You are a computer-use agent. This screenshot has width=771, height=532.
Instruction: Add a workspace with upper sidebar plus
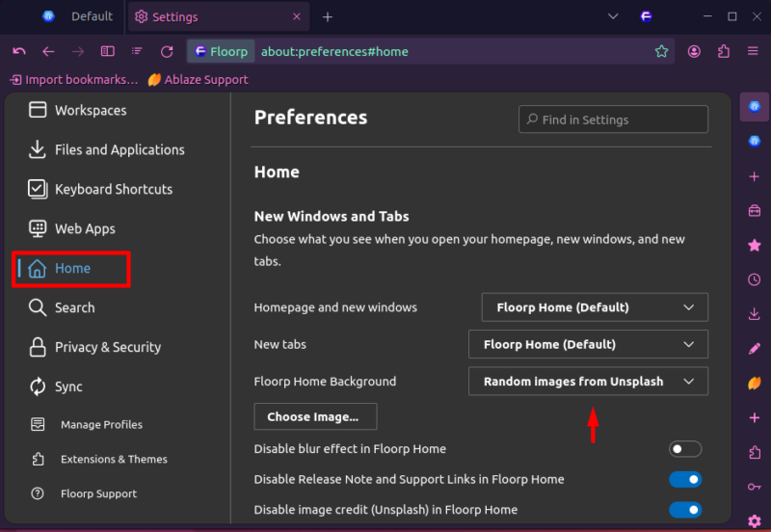(x=755, y=176)
